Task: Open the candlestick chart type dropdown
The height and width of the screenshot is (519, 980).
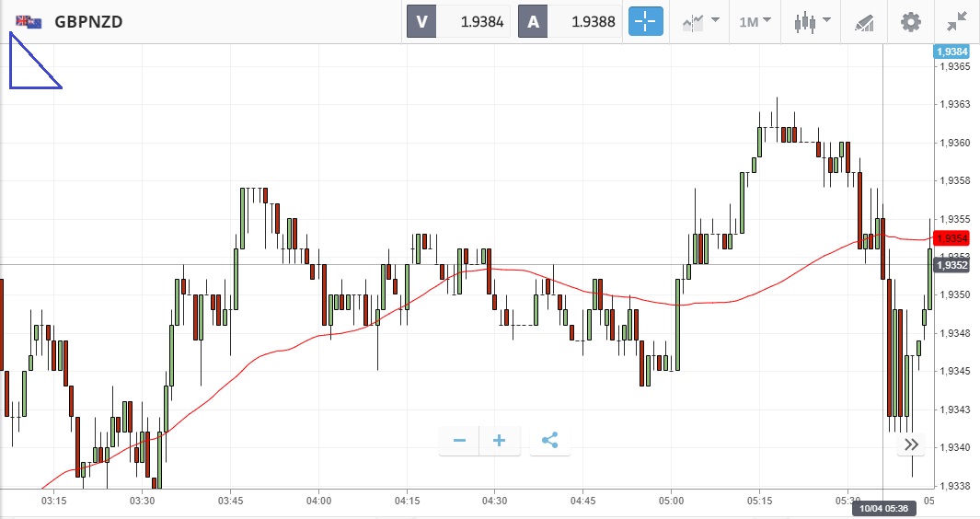Action: coord(812,22)
